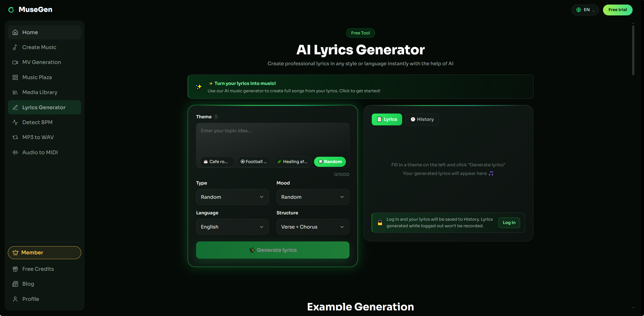Click the Lyrics Generator pen icon
Viewport: 644px width, 316px height.
click(15, 107)
